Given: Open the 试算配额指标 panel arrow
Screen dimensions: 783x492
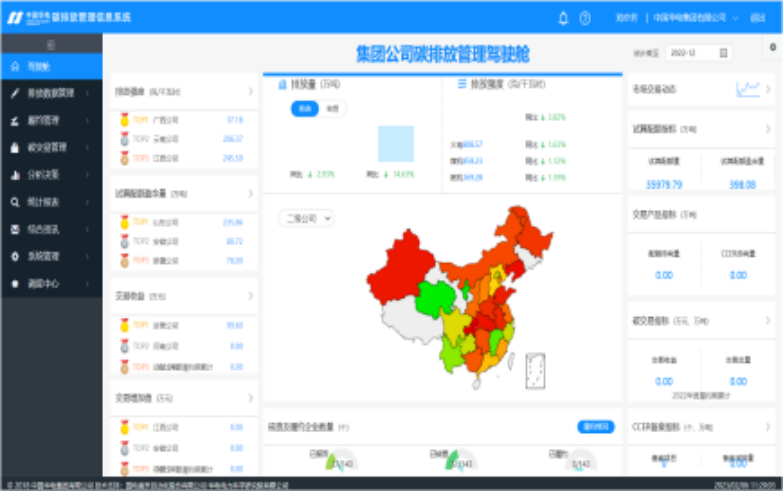Looking at the screenshot, I should (768, 129).
